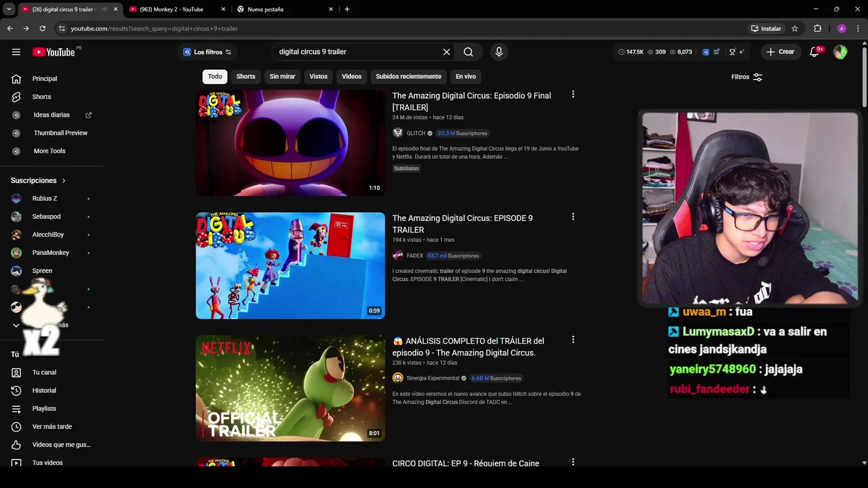The image size is (868, 488).
Task: Go back with browser arrow
Action: point(9,28)
